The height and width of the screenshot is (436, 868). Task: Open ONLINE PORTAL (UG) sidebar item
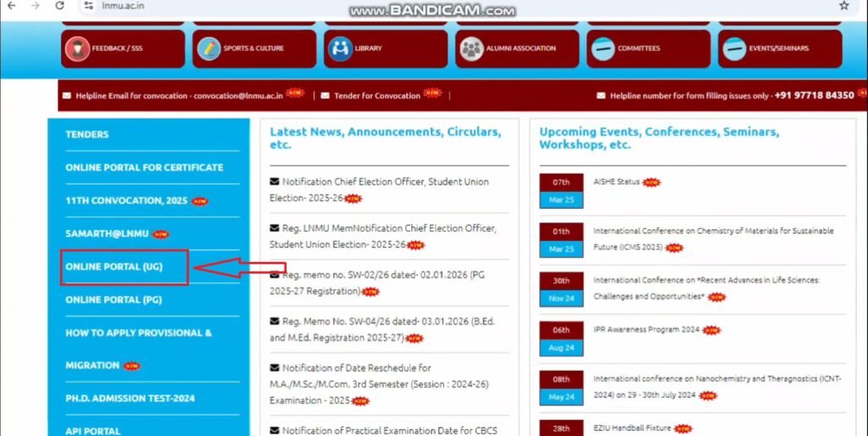[114, 266]
